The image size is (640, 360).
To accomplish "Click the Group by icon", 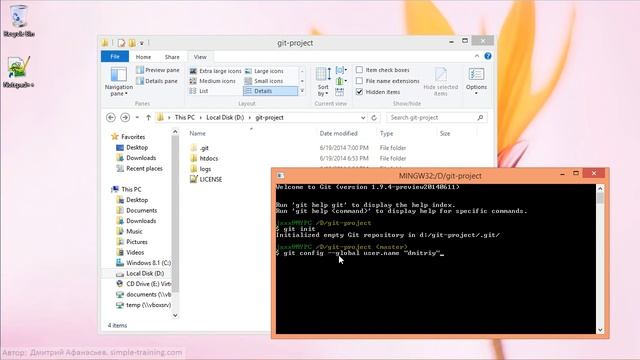I will coord(340,70).
